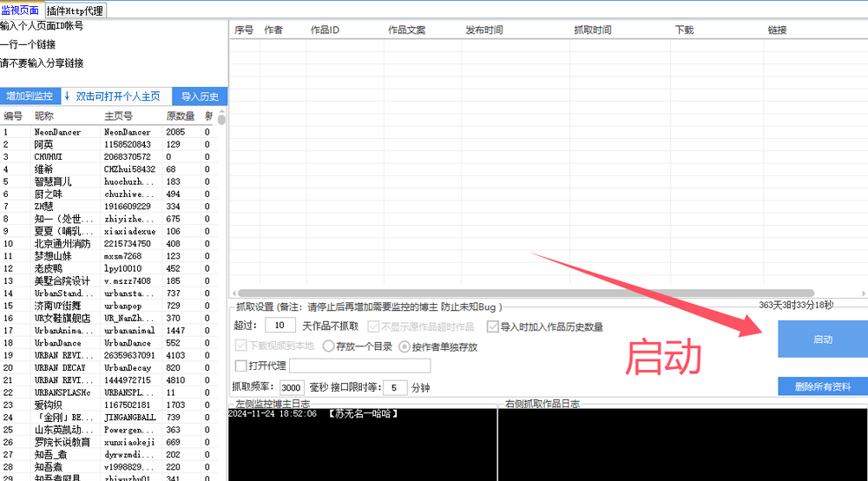The height and width of the screenshot is (481, 868).
Task: Switch to the 监视页面 tab
Action: (x=21, y=10)
